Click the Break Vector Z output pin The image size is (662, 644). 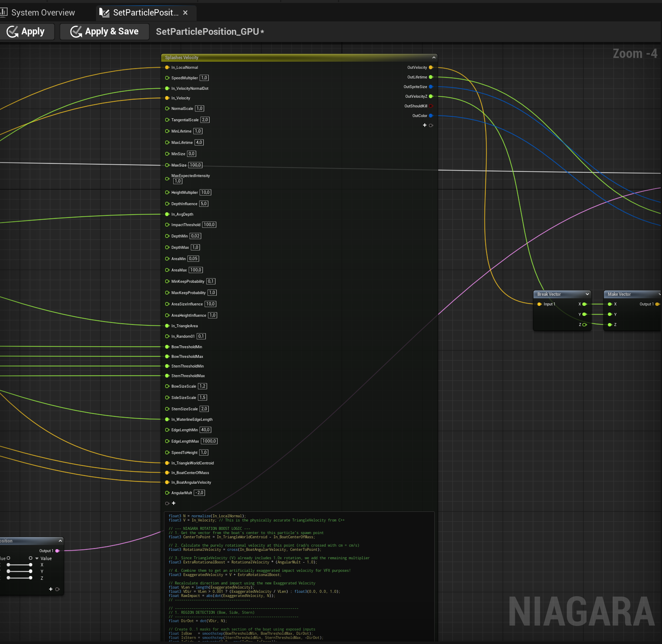[x=584, y=325]
